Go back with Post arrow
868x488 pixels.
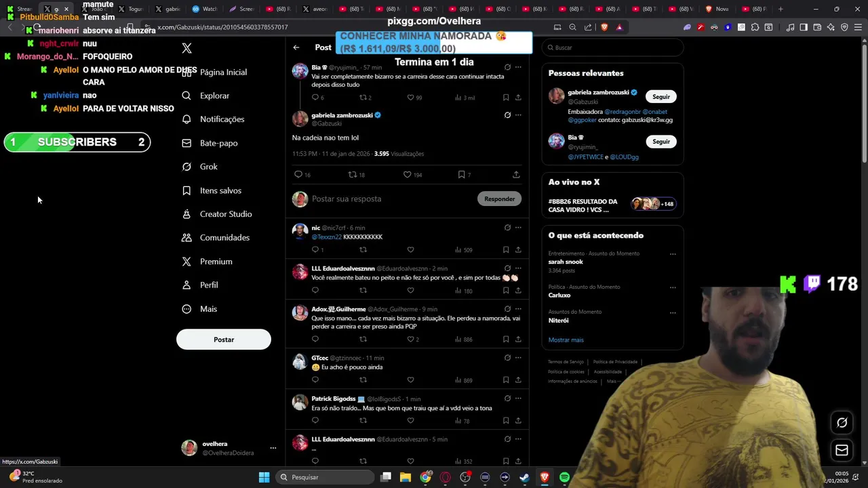tap(296, 47)
